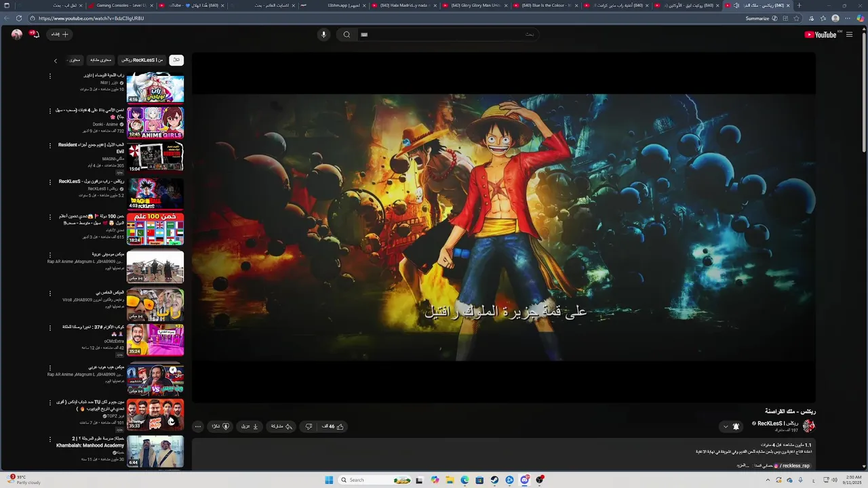The height and width of the screenshot is (488, 868).
Task: Open the account avatar menu
Action: [17, 34]
